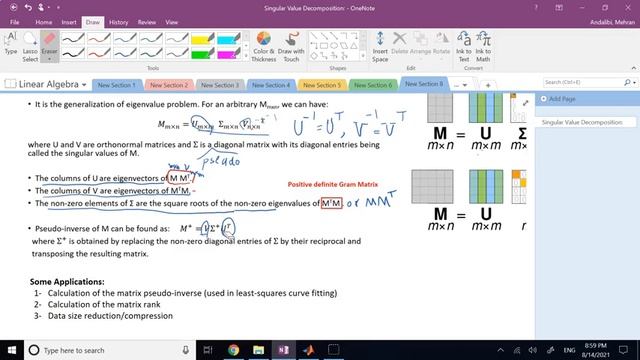
Task: Pick the black pen in the bottom row
Action: click(73, 53)
